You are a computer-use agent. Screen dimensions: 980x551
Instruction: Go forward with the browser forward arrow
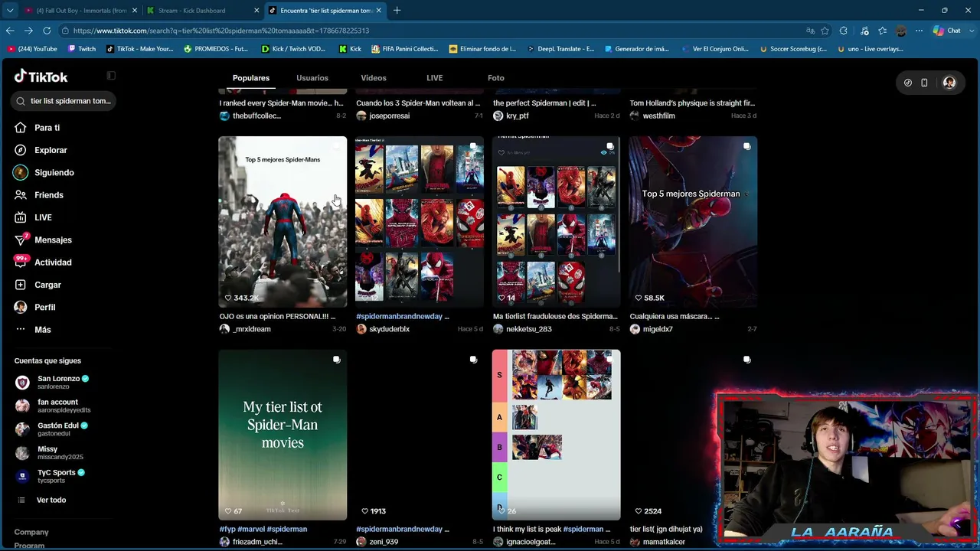pyautogui.click(x=28, y=31)
